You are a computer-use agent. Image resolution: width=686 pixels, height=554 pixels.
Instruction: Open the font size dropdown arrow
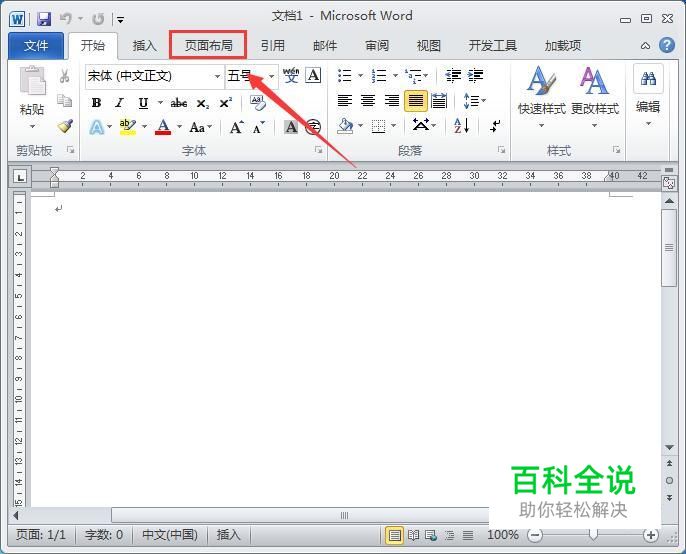click(x=272, y=76)
